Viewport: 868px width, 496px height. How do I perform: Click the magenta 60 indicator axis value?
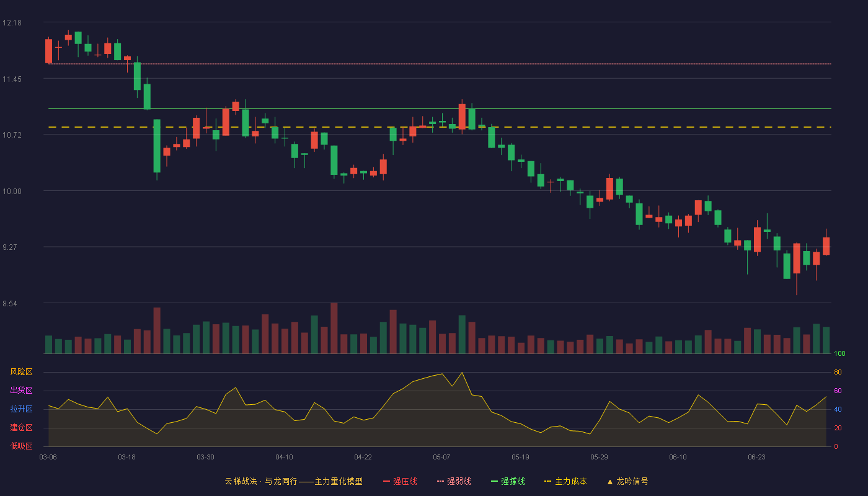[x=838, y=391]
